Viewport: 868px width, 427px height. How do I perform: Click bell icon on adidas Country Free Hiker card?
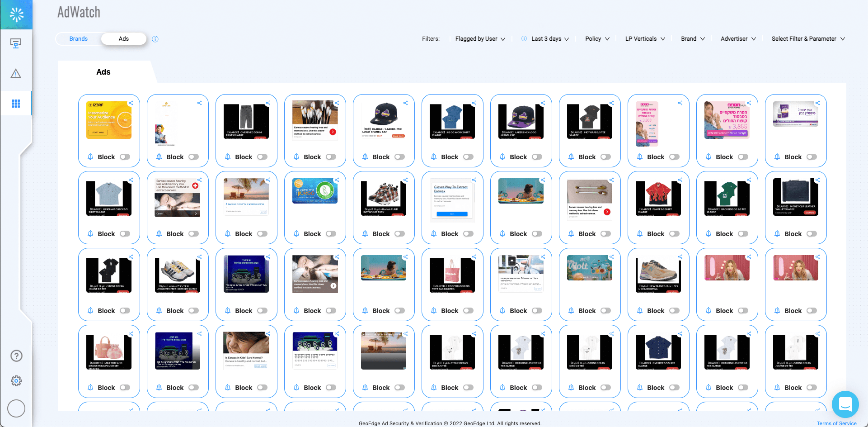[x=159, y=311]
